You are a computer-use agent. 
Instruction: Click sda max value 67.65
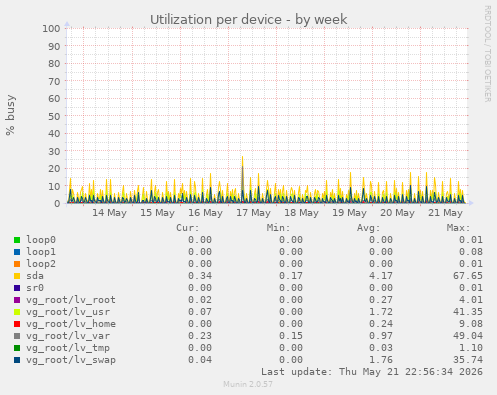tap(468, 276)
